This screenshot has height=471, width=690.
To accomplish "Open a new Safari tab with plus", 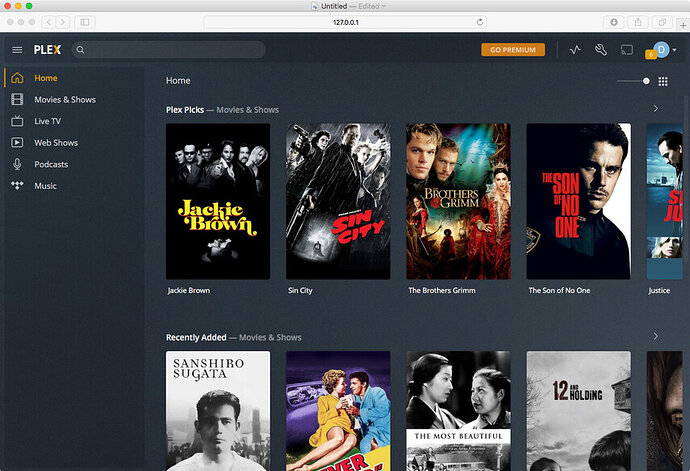I will point(683,26).
